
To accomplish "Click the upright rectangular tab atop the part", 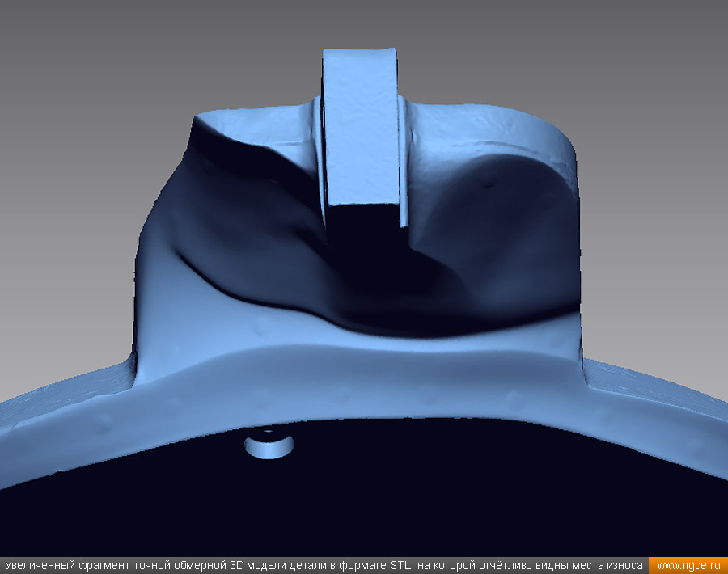I will (362, 127).
